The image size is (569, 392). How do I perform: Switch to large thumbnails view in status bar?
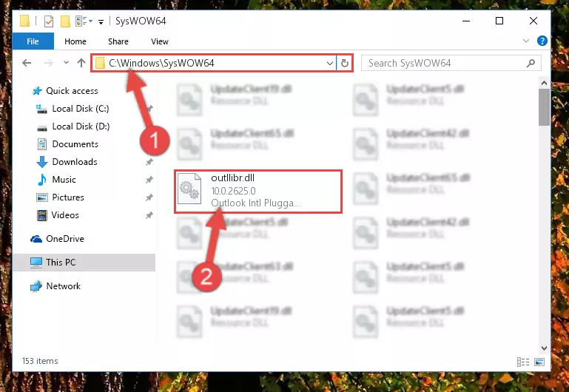539,362
